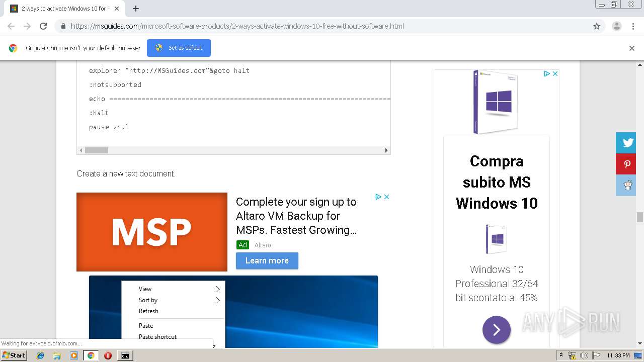Image resolution: width=644 pixels, height=362 pixels.
Task: Bookmark this page with the star icon
Action: pyautogui.click(x=597, y=26)
